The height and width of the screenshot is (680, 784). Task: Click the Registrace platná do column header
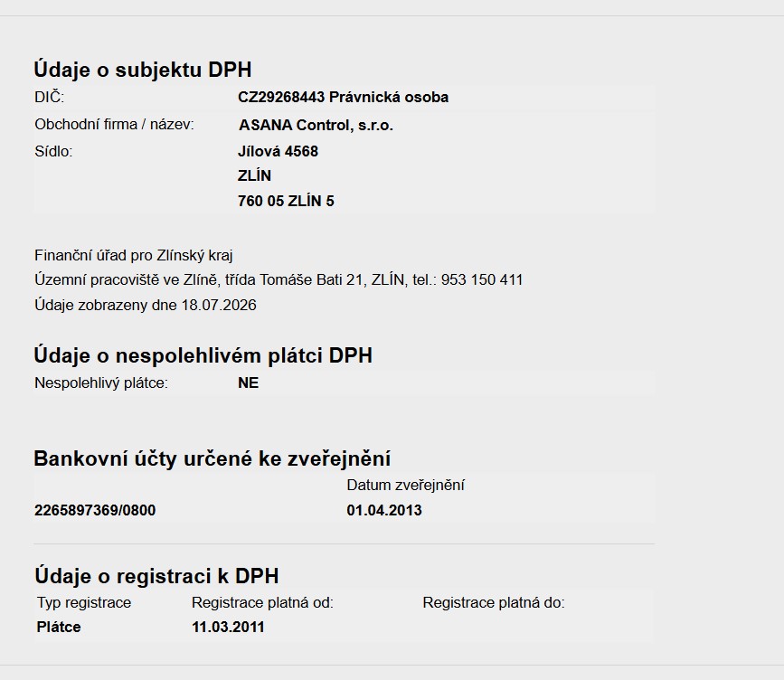coord(494,602)
